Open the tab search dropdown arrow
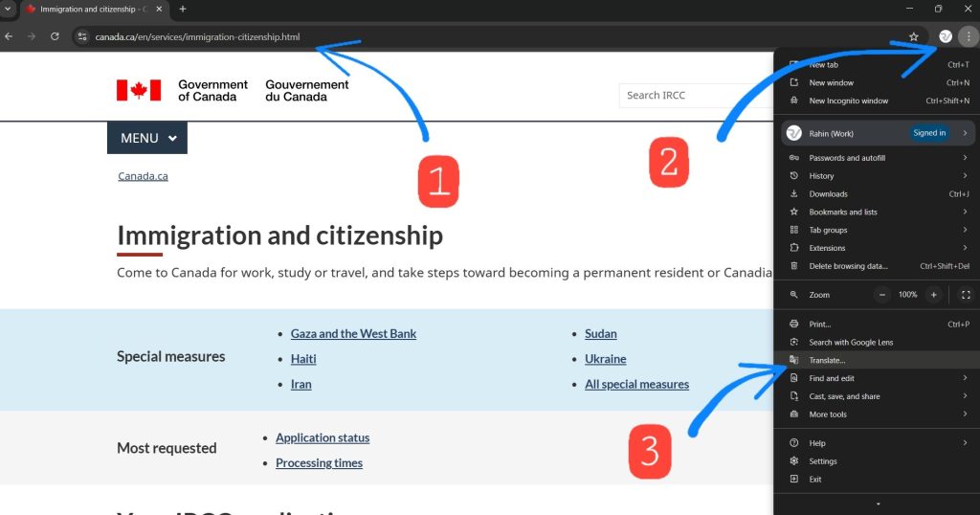The image size is (980, 515). [8, 9]
